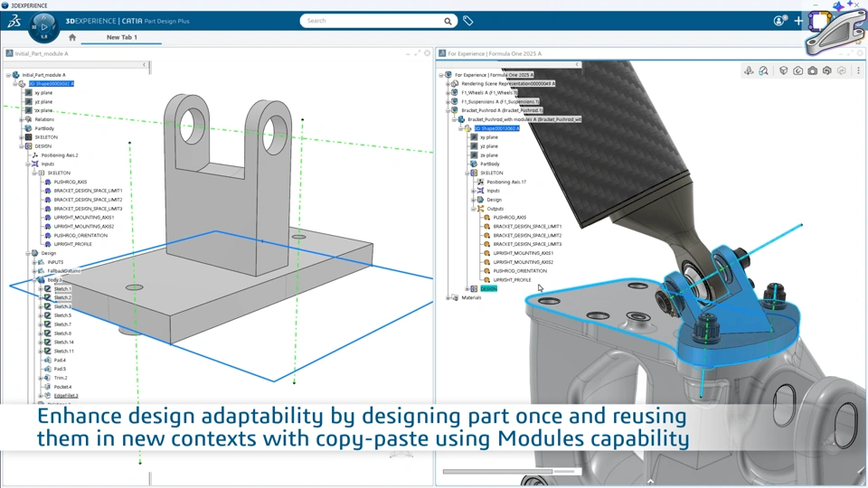868x488 pixels.
Task: Expand Trim.2 node
Action: pyautogui.click(x=41, y=378)
